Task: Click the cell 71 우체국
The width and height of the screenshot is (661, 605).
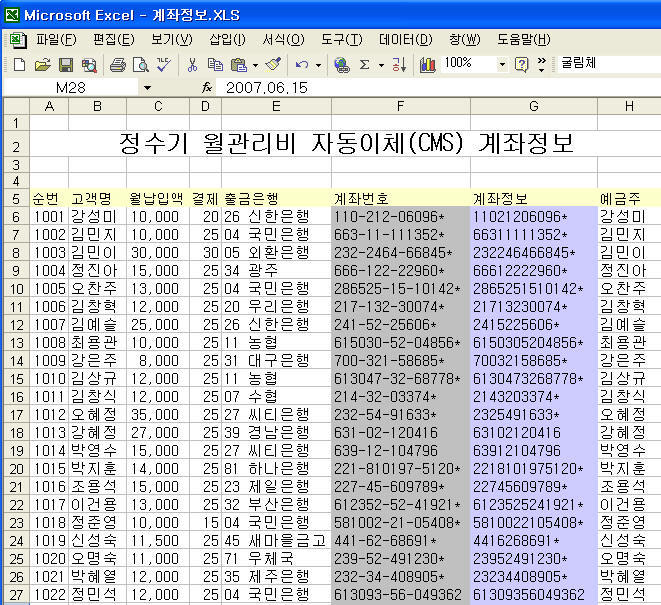Action: click(276, 559)
